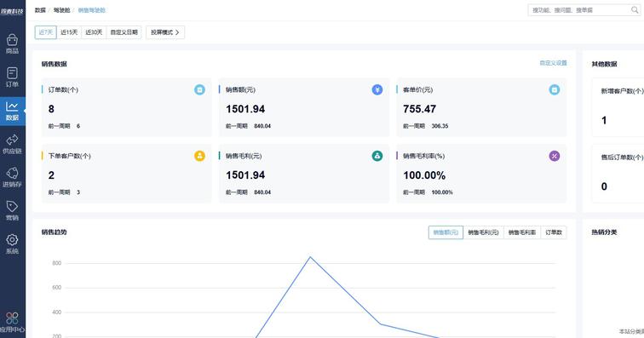Click the top search input field
Viewport: 644px width, 338px height.
(x=580, y=10)
